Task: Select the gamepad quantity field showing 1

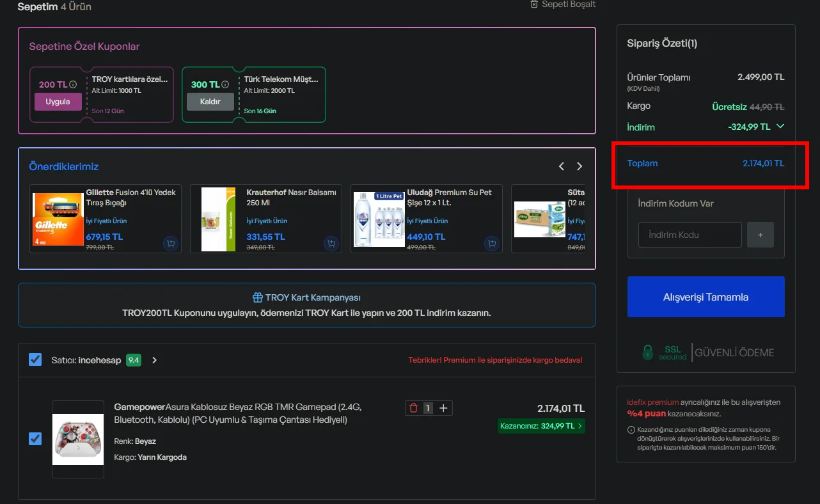Action: (x=428, y=408)
